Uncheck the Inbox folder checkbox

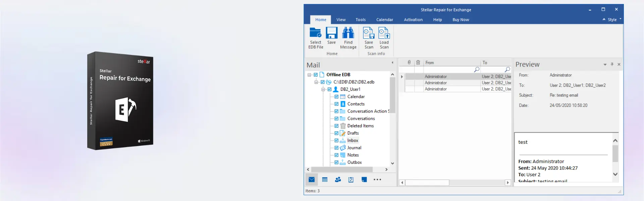point(336,140)
